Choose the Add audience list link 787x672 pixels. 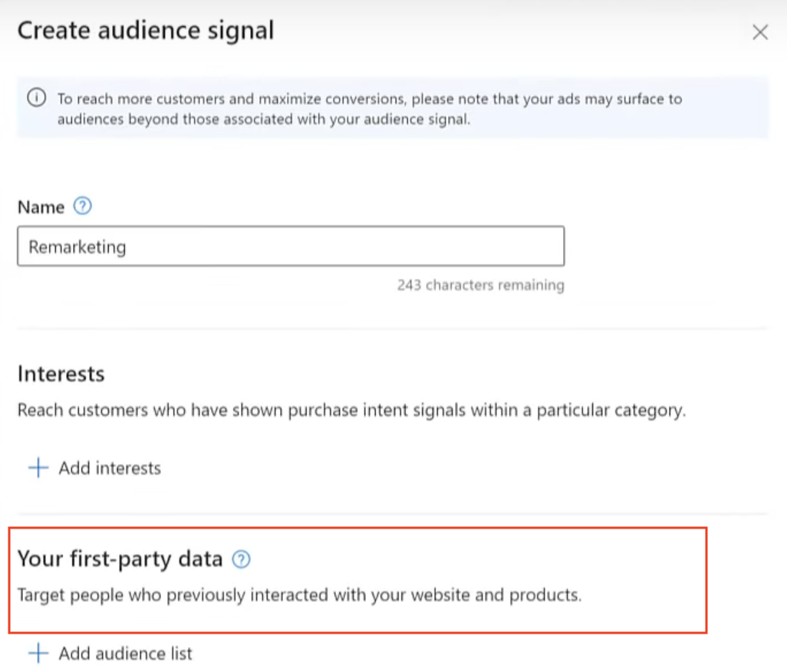tap(126, 654)
